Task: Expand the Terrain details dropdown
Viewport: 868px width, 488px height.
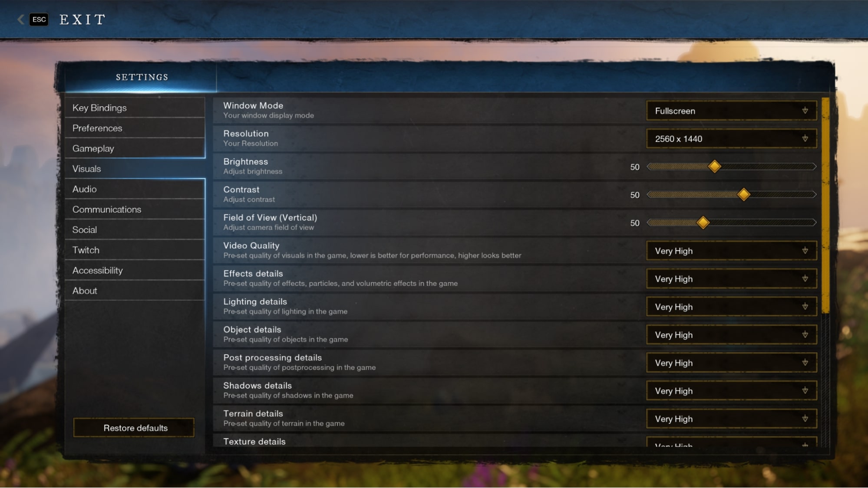Action: click(x=732, y=418)
